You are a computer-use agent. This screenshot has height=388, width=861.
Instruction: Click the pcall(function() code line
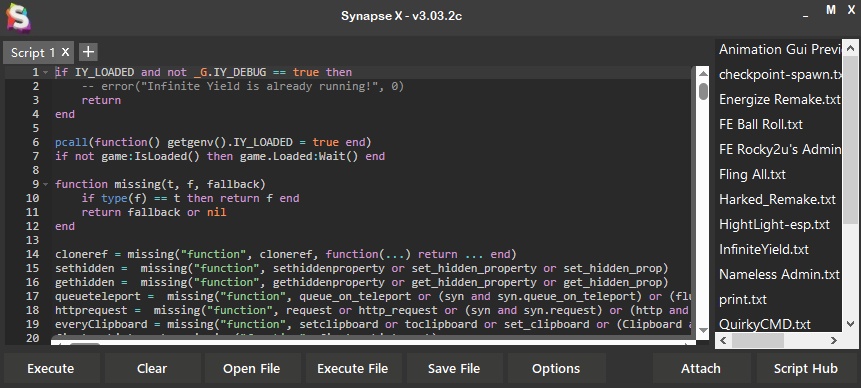[x=213, y=143]
